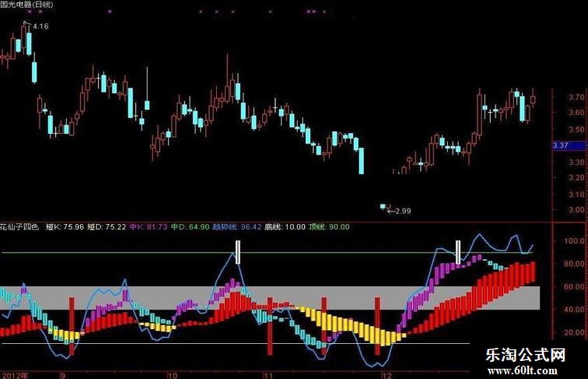Click the 趋势线: 96.42 value
Viewport: 588px width, 379px height.
(x=237, y=227)
